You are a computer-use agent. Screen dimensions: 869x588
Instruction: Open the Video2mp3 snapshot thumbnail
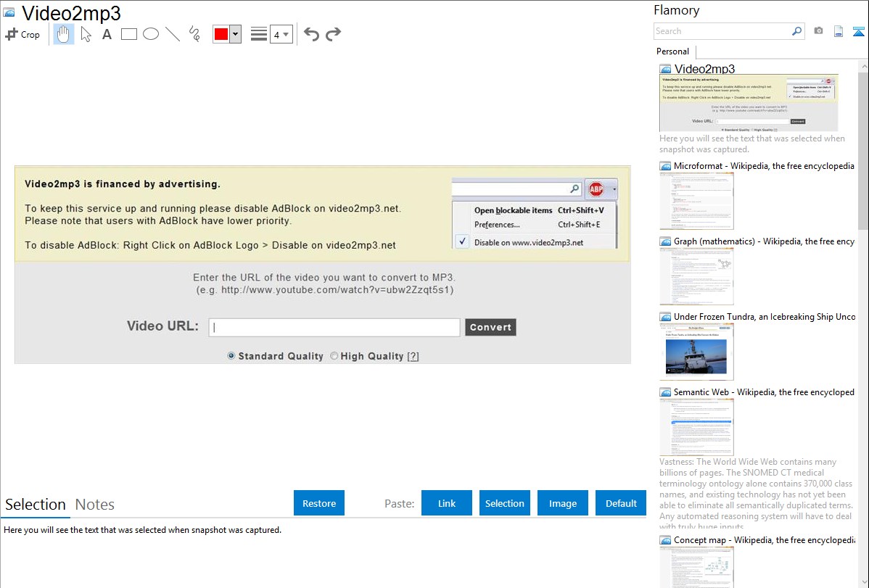coord(749,103)
